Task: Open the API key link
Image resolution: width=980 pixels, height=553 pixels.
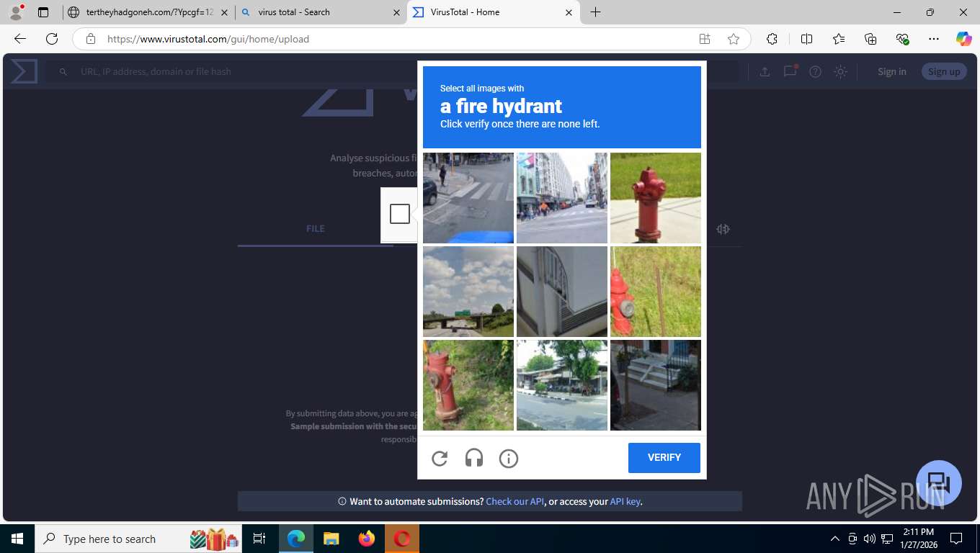Action: coord(625,501)
